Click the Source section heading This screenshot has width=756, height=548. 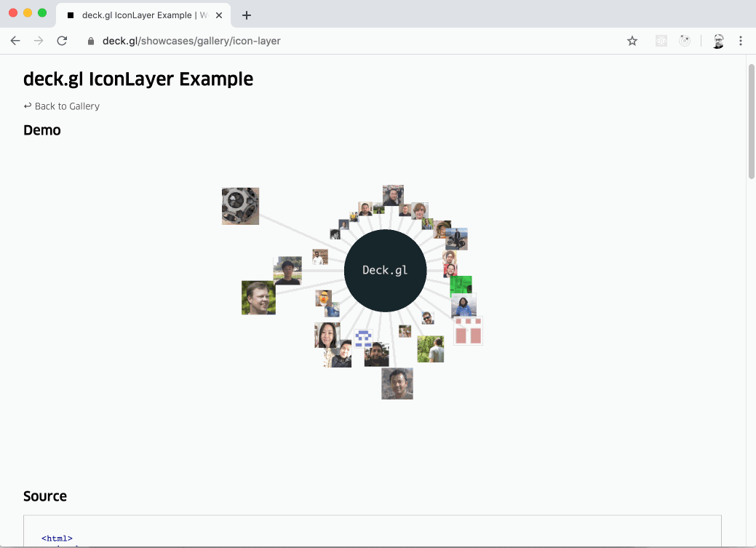coord(45,496)
